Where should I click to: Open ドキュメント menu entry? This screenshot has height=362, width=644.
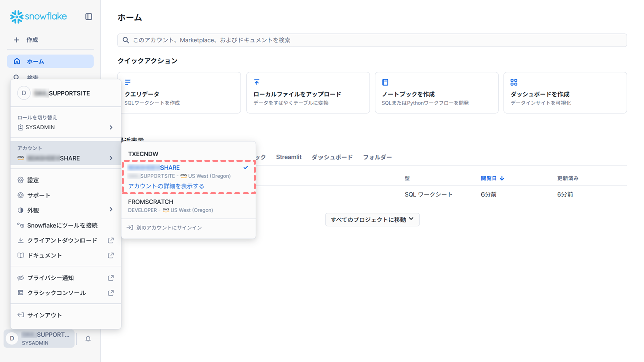pos(65,255)
